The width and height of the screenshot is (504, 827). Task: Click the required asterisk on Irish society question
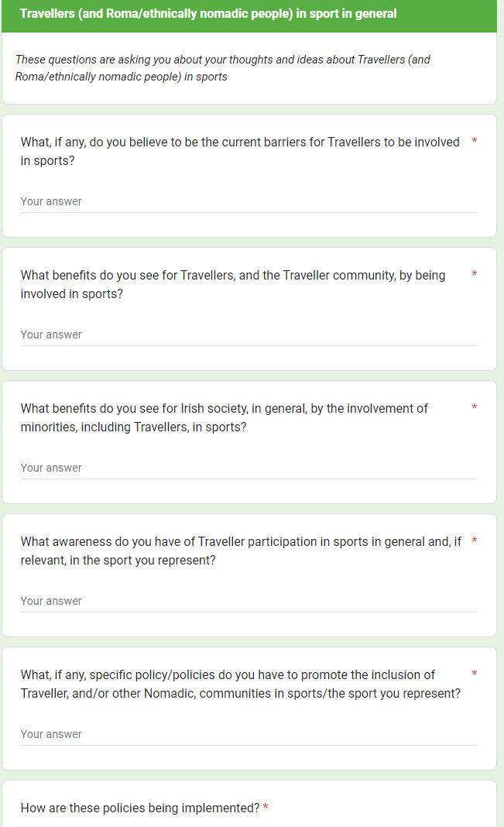click(x=475, y=407)
